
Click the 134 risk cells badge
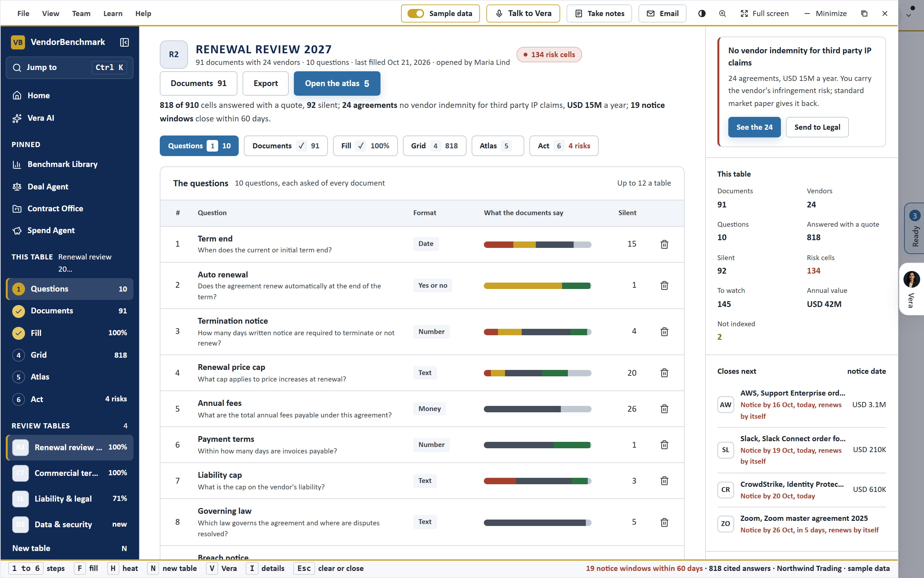[549, 55]
